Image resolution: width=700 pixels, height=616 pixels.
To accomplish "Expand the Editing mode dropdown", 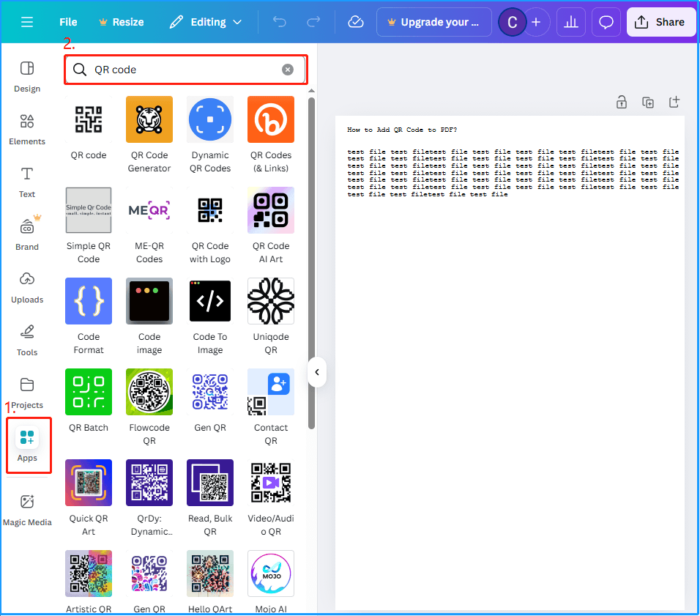I will [x=205, y=22].
